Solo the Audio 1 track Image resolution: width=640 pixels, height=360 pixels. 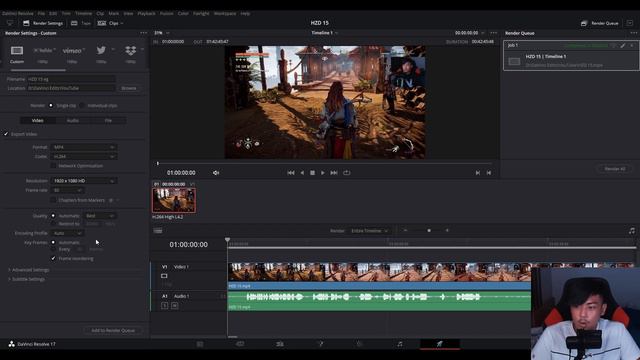165,305
